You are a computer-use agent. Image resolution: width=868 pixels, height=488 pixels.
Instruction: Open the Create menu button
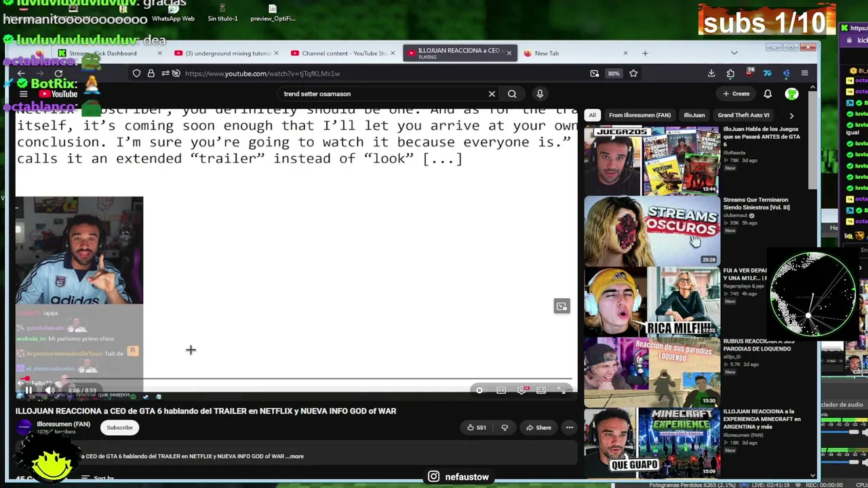[x=736, y=94]
